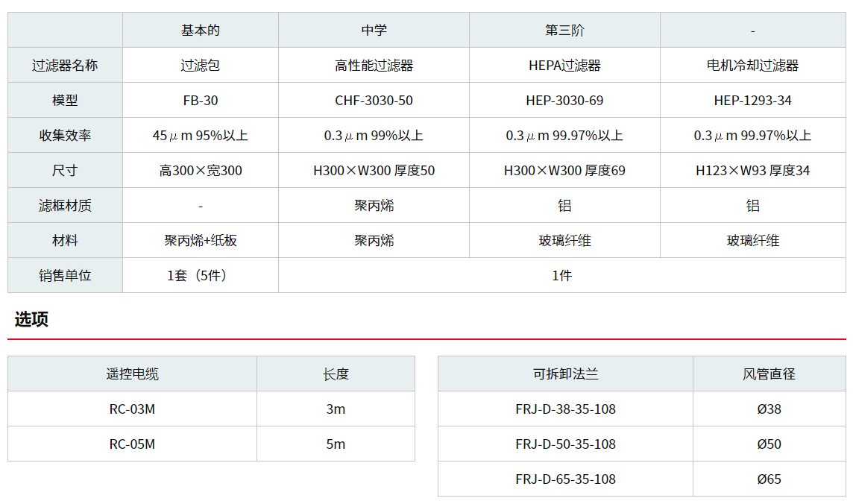The width and height of the screenshot is (853, 504).
Task: Click the 遥控电缆 table header
Action: tap(132, 374)
